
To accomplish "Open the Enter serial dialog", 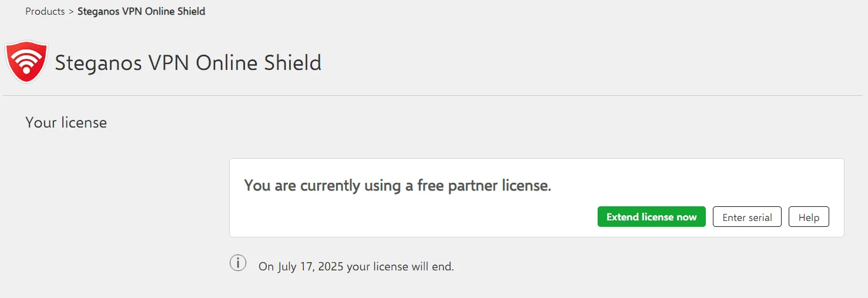I will [747, 217].
